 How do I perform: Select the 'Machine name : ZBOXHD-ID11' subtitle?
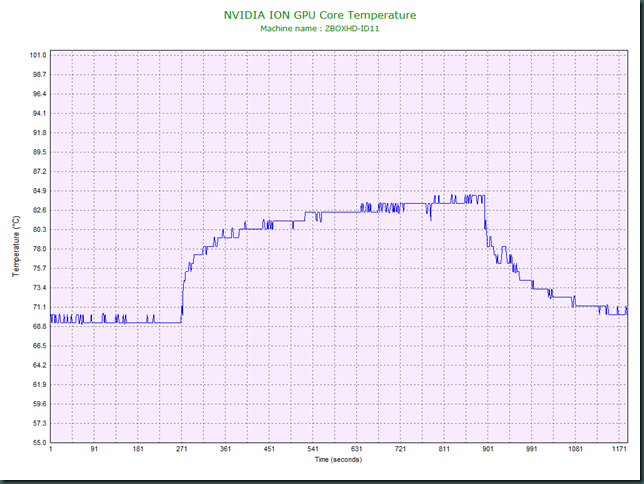click(x=320, y=29)
